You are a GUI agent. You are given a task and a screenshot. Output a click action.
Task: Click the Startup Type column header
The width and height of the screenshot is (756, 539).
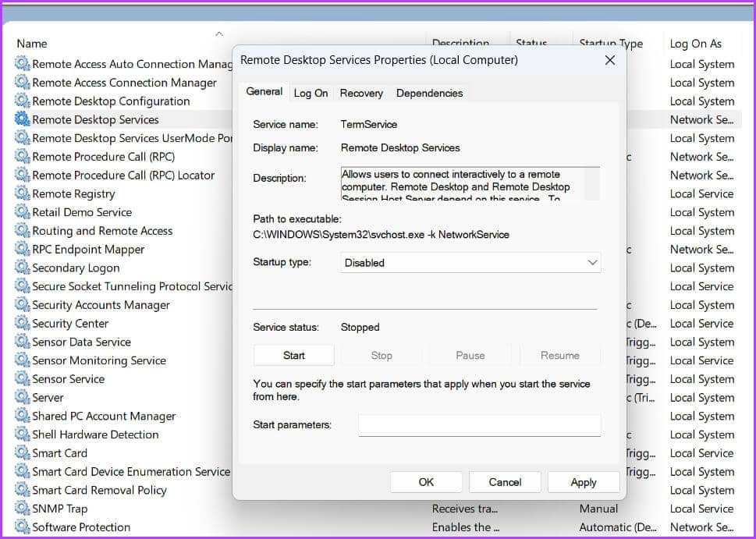tap(611, 44)
